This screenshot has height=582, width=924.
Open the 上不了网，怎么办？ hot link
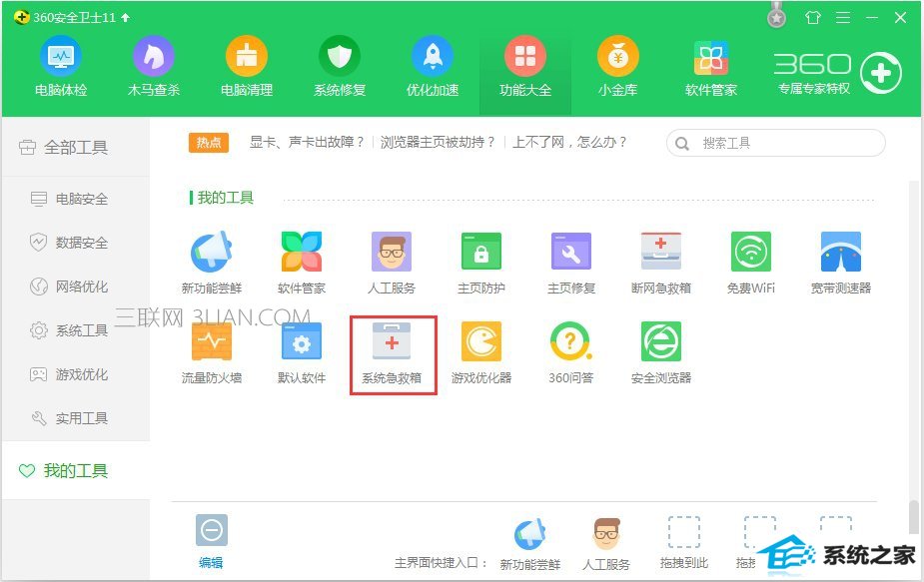coord(569,142)
